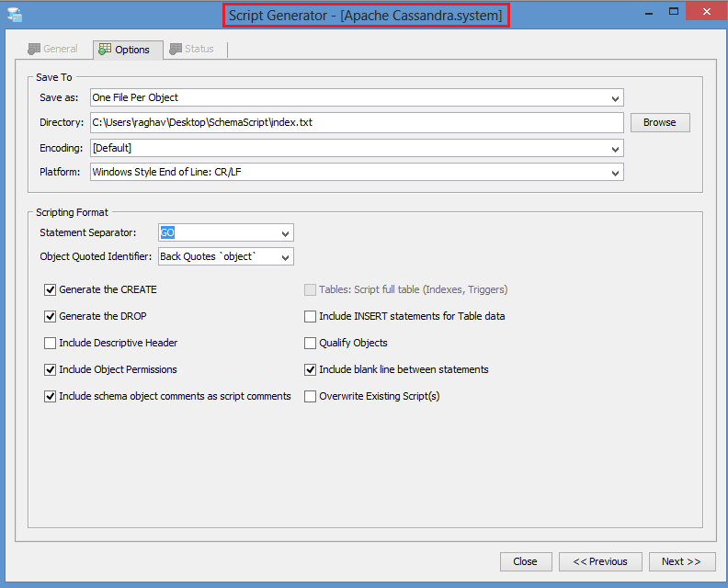Click the Encoding: label

(61, 148)
